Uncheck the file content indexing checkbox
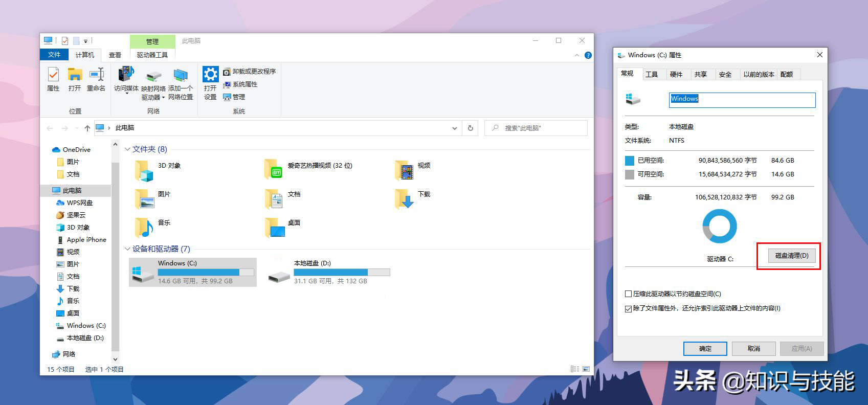The image size is (868, 405). pos(628,309)
